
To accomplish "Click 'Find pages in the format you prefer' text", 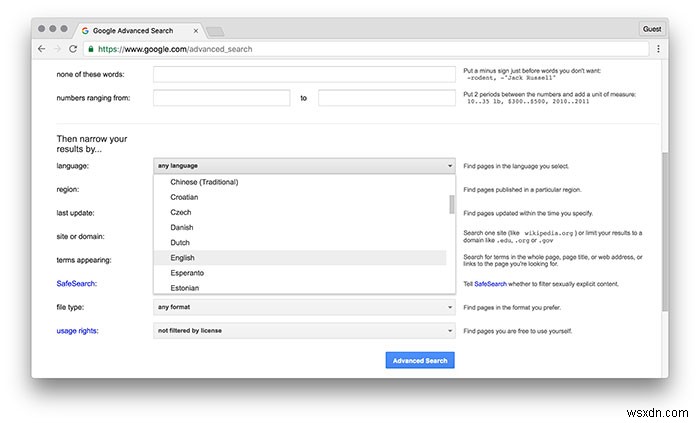I will (x=512, y=307).
